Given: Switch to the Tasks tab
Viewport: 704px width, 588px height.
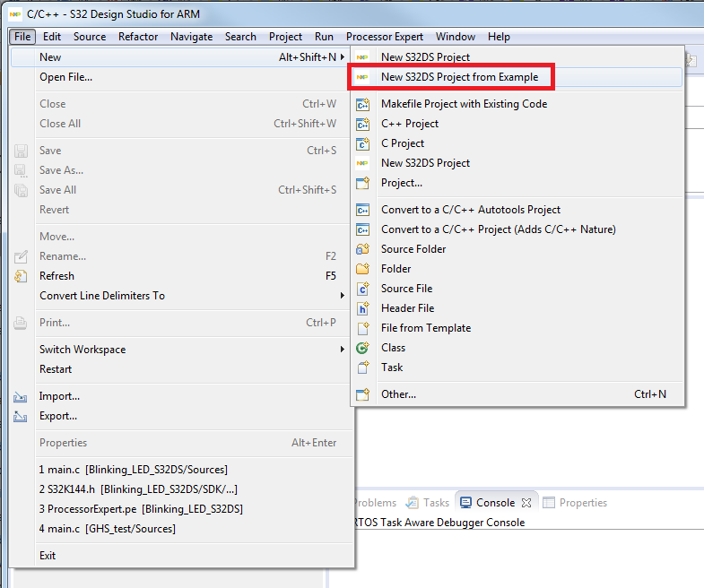Looking at the screenshot, I should (x=428, y=503).
